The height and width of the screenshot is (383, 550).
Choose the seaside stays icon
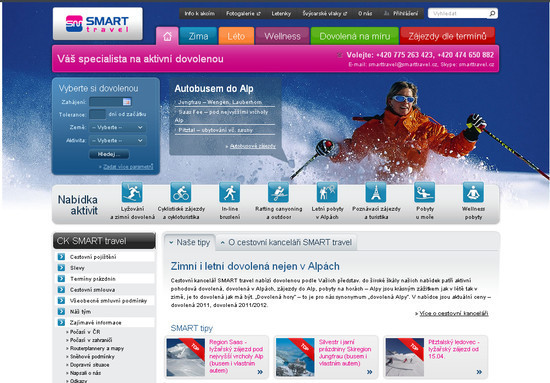click(424, 192)
